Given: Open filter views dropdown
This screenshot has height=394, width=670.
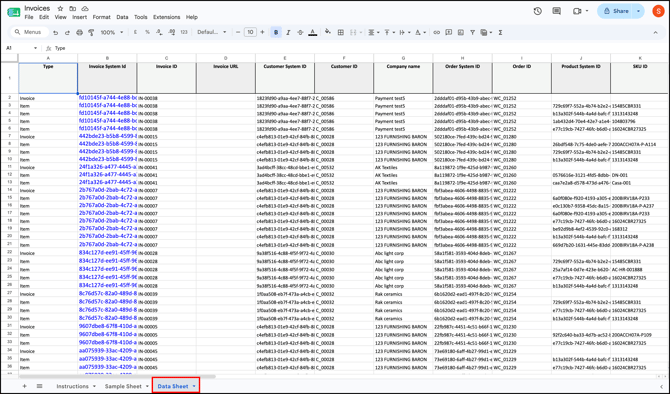Looking at the screenshot, I should [486, 32].
